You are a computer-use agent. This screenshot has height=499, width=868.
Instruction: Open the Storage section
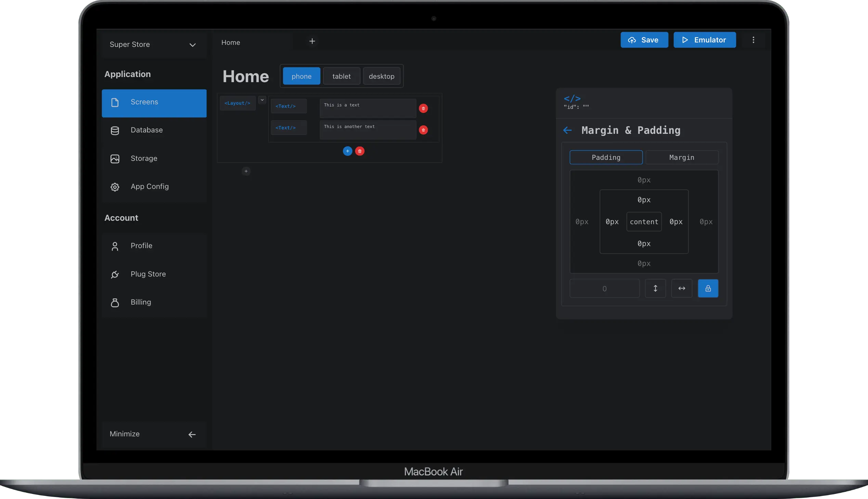point(143,158)
